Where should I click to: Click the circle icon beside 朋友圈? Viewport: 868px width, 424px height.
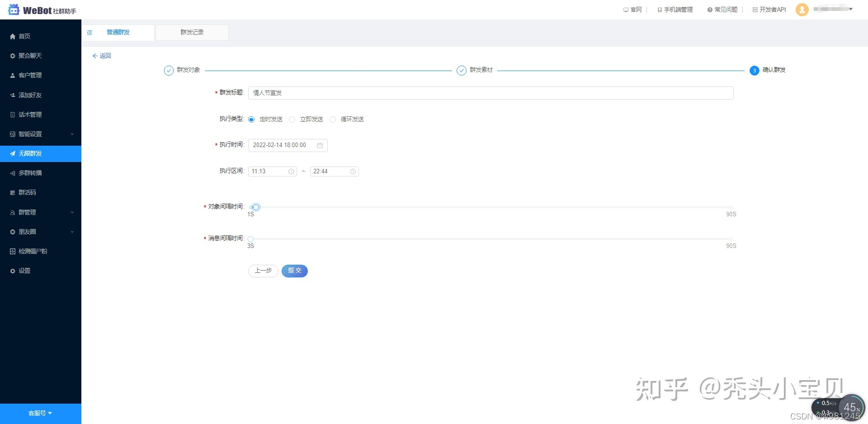coord(13,232)
